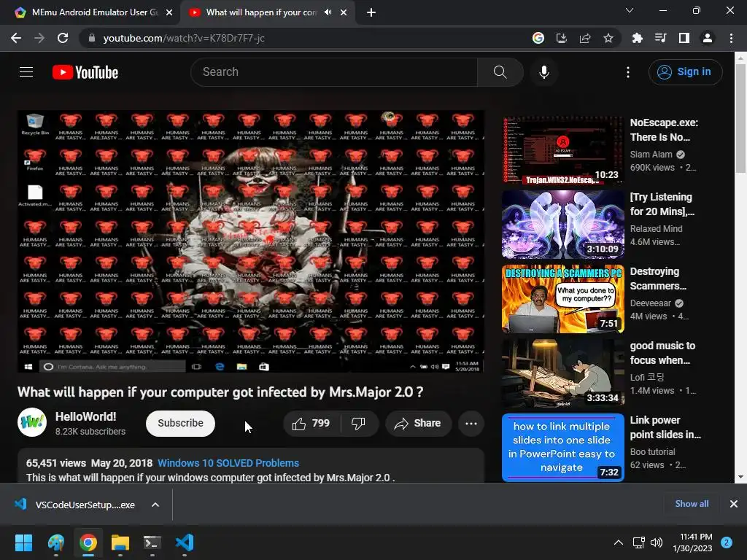The height and width of the screenshot is (560, 747).
Task: View site information lock icon
Action: (x=92, y=38)
